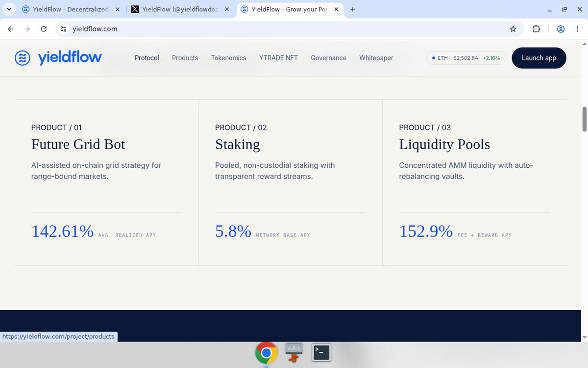Image resolution: width=588 pixels, height=368 pixels.
Task: Open the Chrome profile avatar icon
Action: pyautogui.click(x=561, y=29)
